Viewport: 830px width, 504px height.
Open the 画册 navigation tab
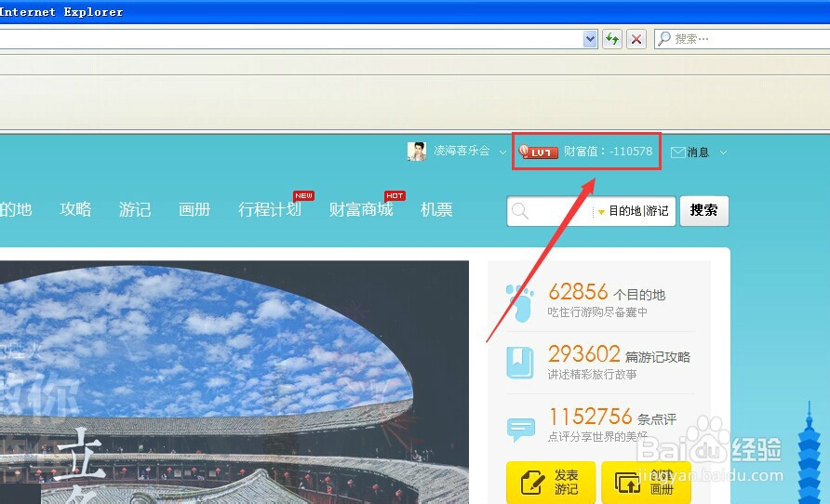[194, 209]
